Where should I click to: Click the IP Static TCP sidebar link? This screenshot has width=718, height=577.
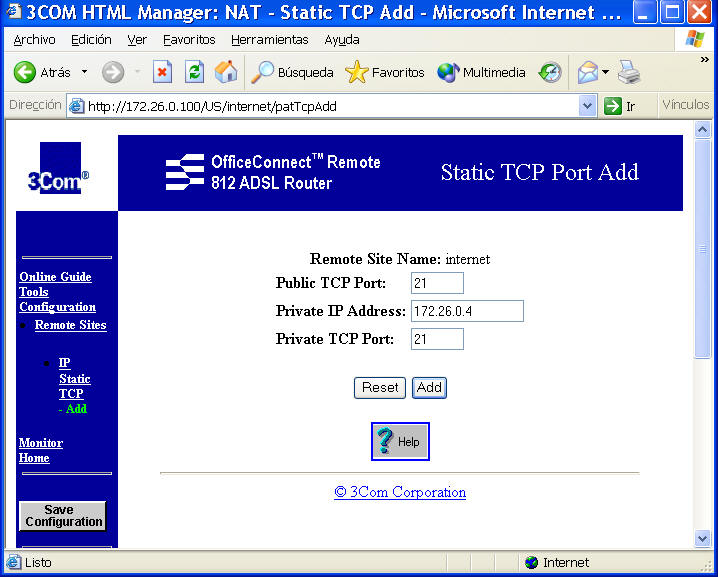tap(74, 378)
